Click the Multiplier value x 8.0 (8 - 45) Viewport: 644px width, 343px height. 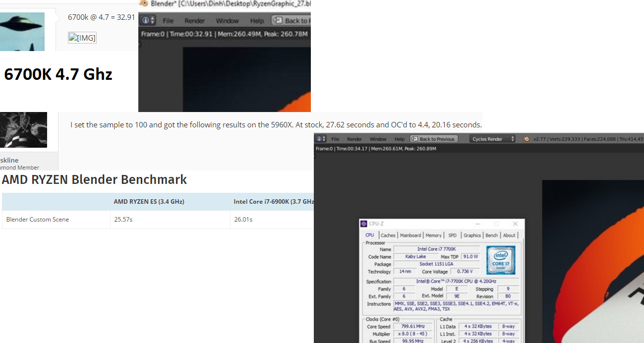tap(413, 334)
